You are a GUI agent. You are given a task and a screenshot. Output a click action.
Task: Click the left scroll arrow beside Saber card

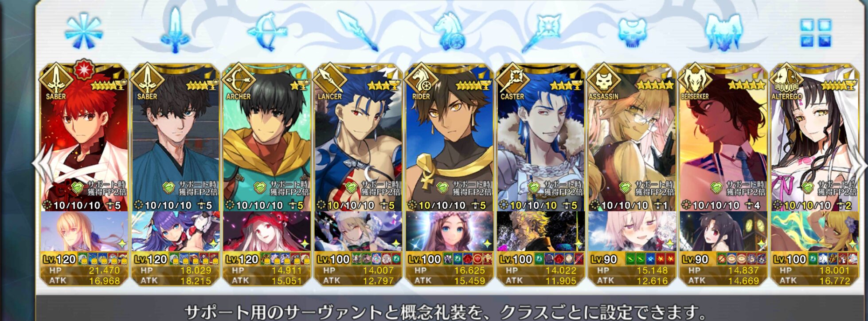(x=37, y=163)
